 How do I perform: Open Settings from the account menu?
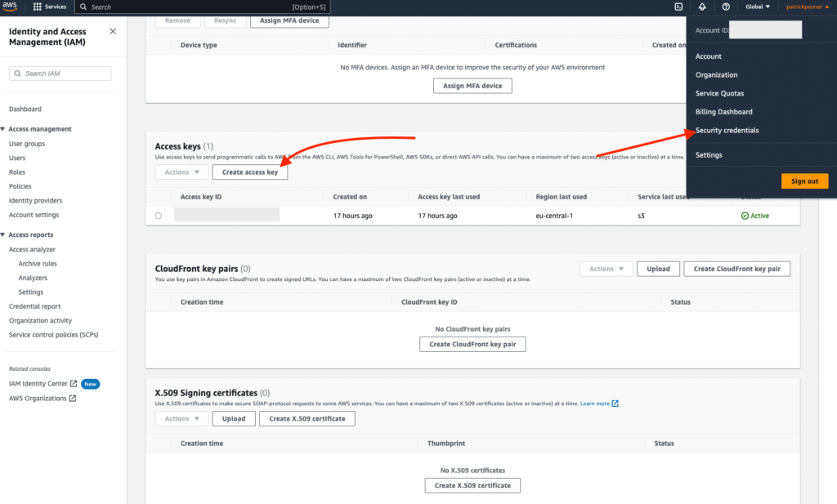tap(709, 155)
